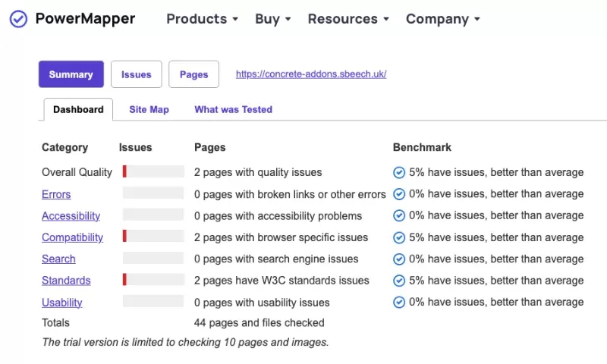
Task: Expand the Resources dropdown menu
Action: click(348, 19)
